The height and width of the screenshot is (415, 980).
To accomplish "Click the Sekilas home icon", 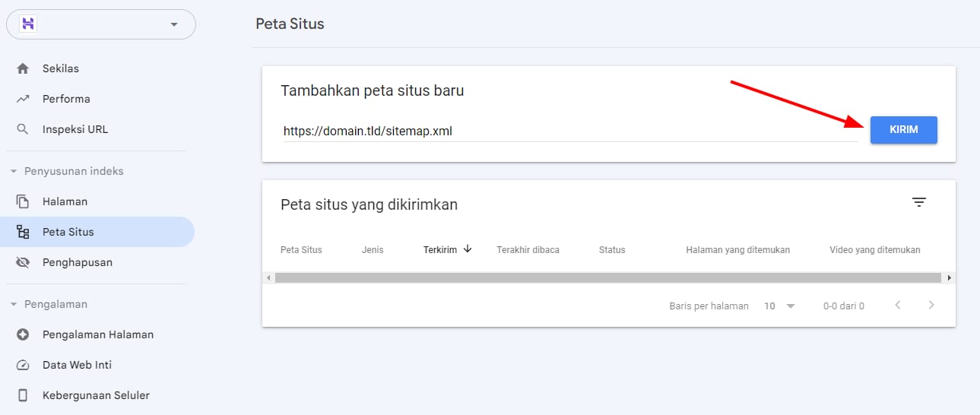I will click(23, 68).
